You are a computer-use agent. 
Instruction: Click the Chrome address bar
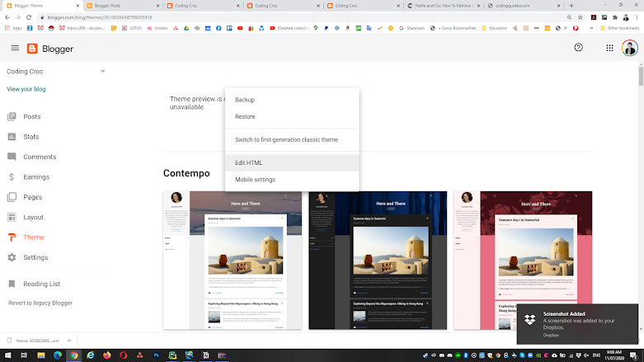(x=304, y=17)
